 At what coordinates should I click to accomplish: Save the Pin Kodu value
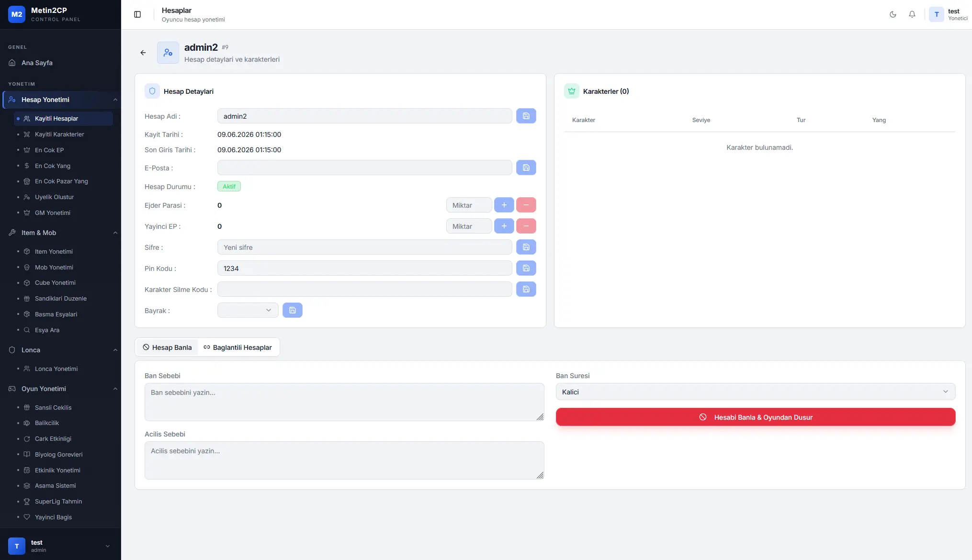click(526, 268)
